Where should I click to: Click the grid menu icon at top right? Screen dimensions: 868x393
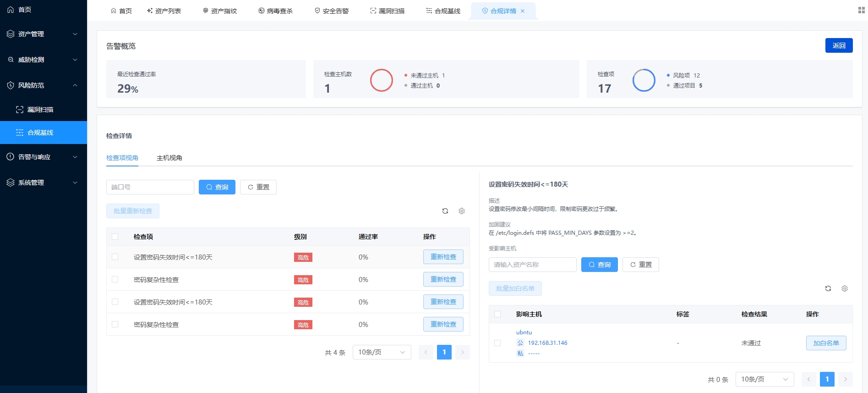pyautogui.click(x=861, y=10)
